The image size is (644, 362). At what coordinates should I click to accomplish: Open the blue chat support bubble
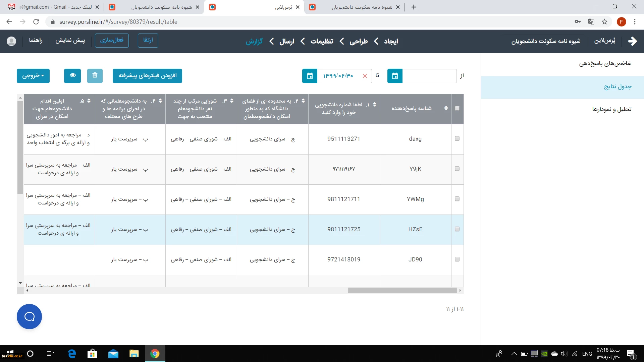pyautogui.click(x=29, y=316)
